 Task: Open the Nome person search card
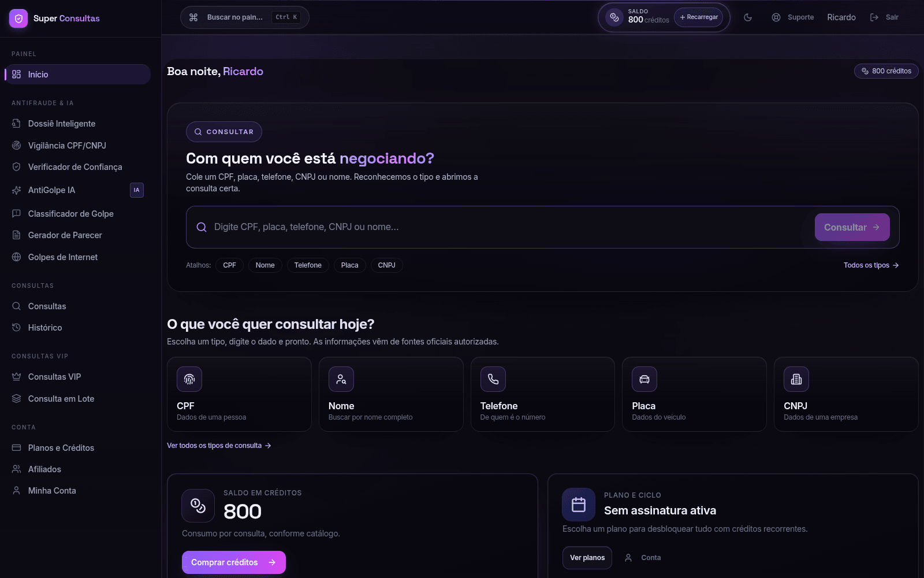pos(391,394)
